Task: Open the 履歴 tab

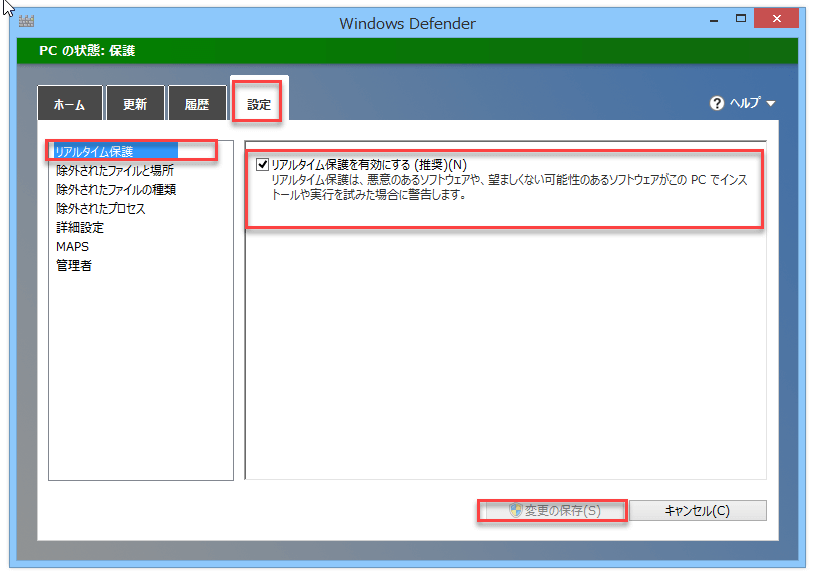Action: pyautogui.click(x=197, y=104)
